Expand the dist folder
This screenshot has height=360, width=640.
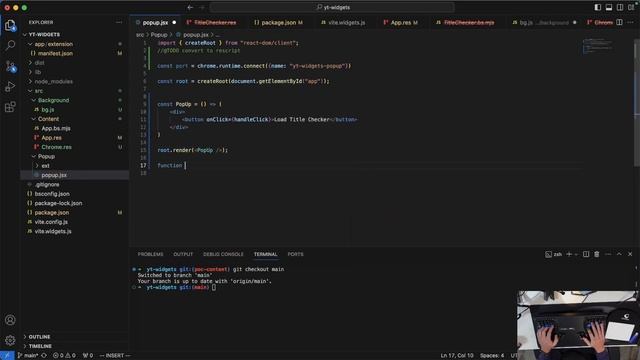40,63
